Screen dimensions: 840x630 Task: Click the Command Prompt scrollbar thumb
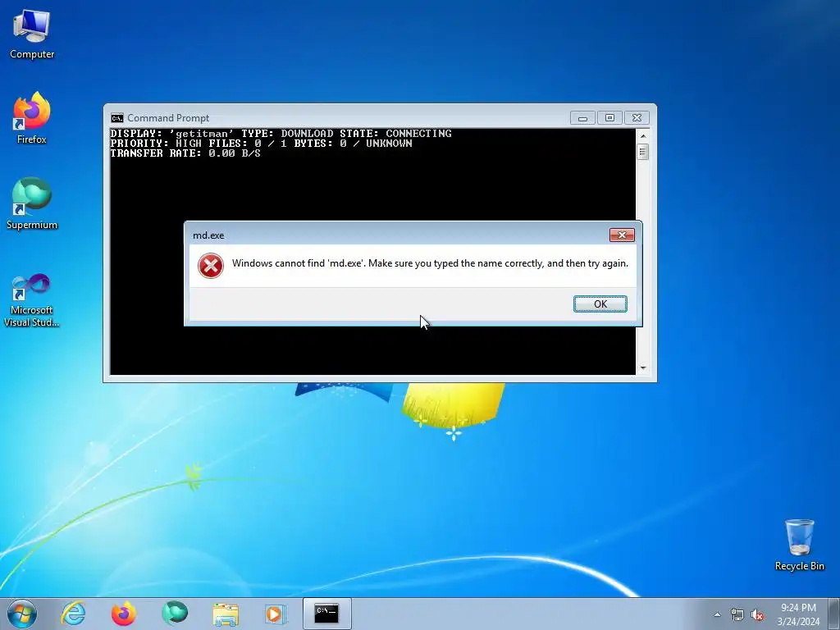643,152
